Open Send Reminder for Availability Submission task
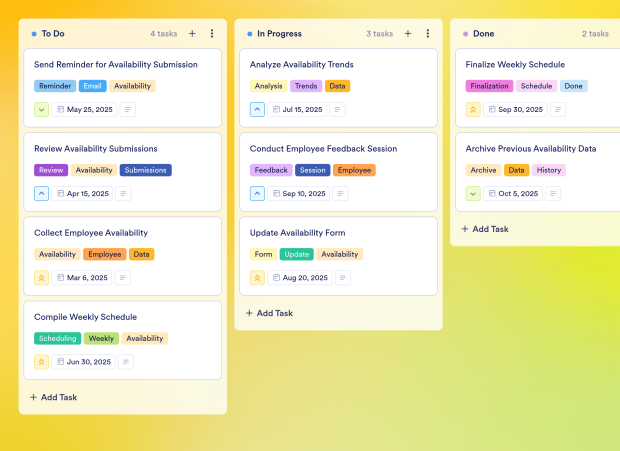Screen dimensions: 620x451 pyautogui.click(x=116, y=64)
